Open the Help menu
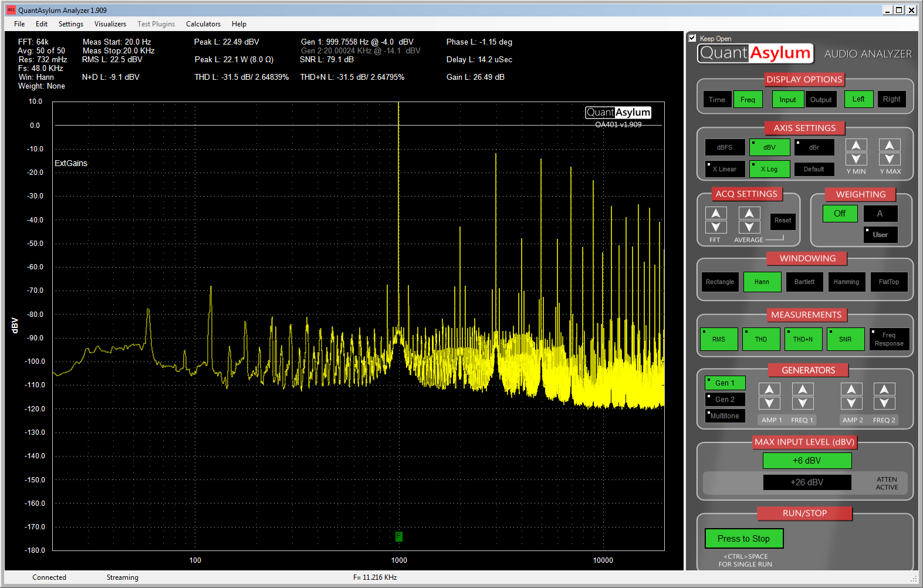The height and width of the screenshot is (588, 923). pyautogui.click(x=239, y=24)
